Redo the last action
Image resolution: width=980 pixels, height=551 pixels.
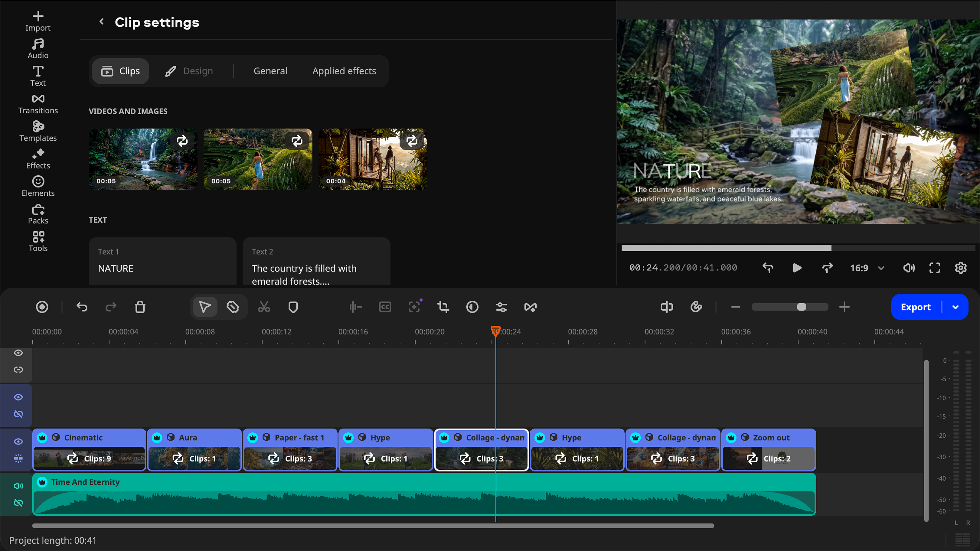coord(111,307)
